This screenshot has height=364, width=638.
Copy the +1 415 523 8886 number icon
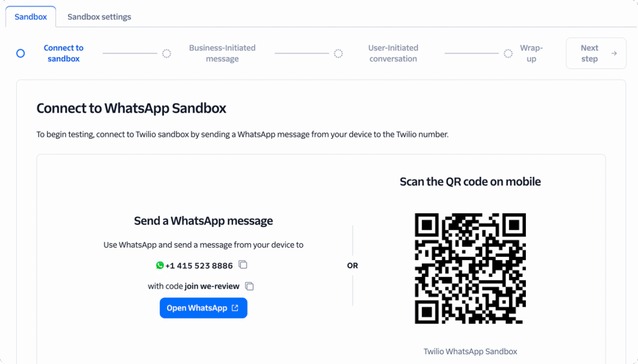pyautogui.click(x=243, y=265)
